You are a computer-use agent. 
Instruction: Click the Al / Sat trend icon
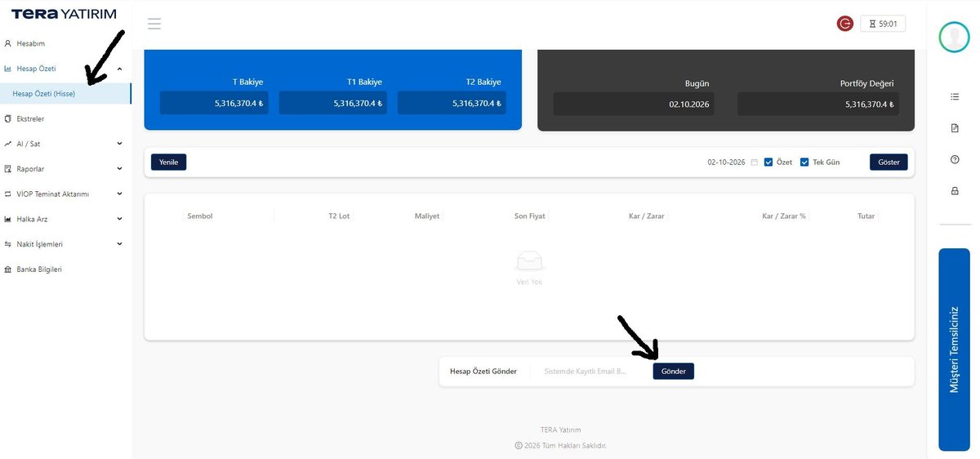(8, 144)
